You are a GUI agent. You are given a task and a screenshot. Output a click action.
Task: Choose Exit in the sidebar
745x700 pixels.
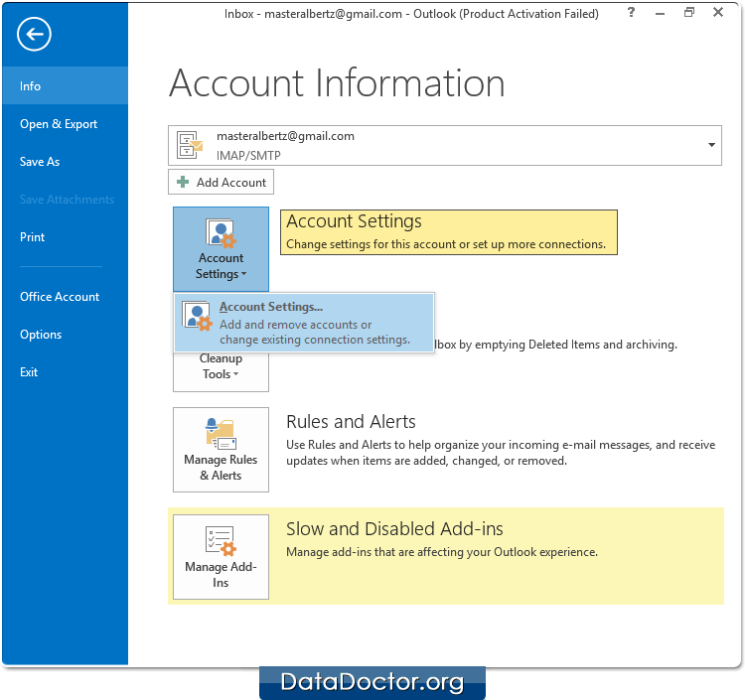[x=66, y=372]
